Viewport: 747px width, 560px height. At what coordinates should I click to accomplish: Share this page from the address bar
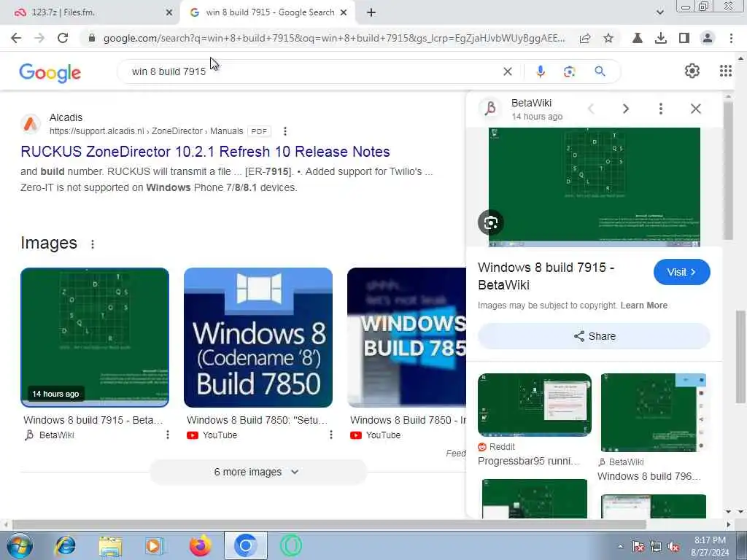click(585, 38)
